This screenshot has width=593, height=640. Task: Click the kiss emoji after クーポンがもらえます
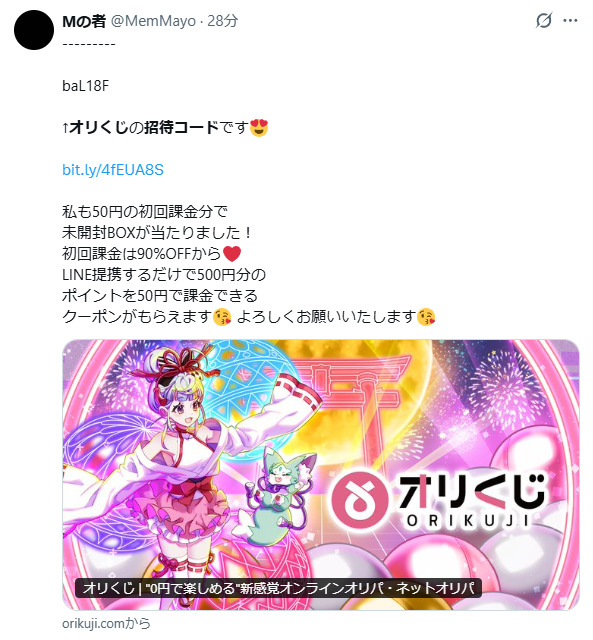pyautogui.click(x=222, y=317)
